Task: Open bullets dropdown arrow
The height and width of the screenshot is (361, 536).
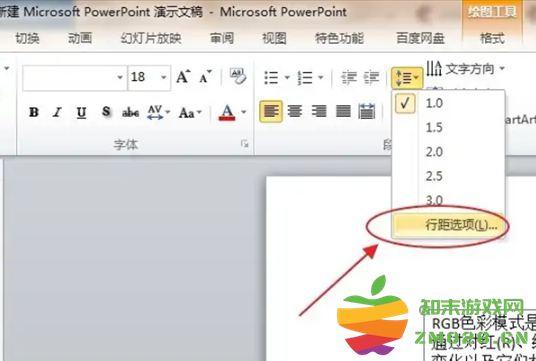Action: coord(287,78)
